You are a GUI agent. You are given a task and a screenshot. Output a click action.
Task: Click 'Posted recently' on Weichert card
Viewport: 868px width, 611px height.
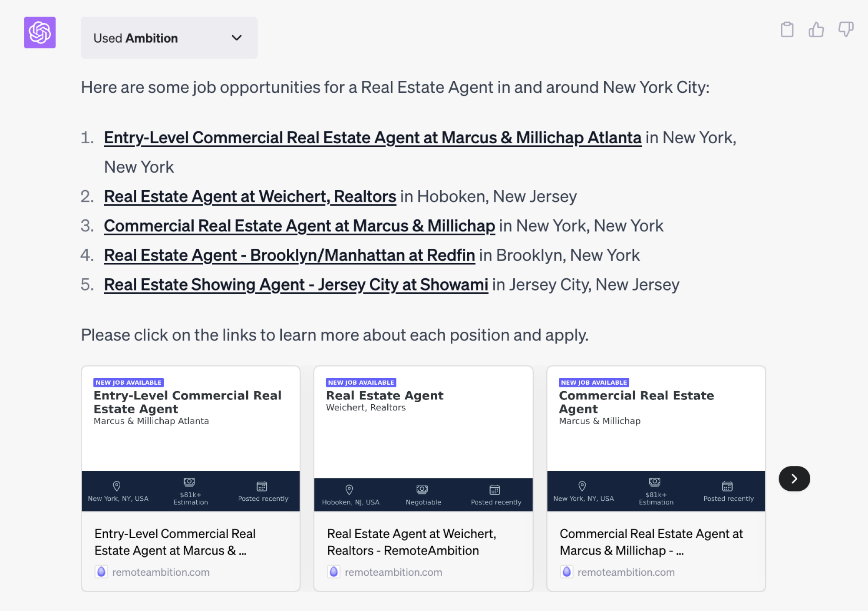pyautogui.click(x=496, y=502)
